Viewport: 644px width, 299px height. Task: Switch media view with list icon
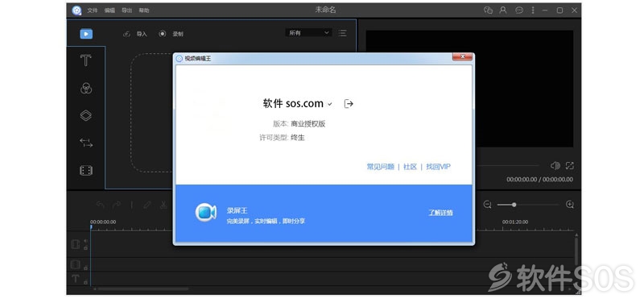tap(343, 33)
